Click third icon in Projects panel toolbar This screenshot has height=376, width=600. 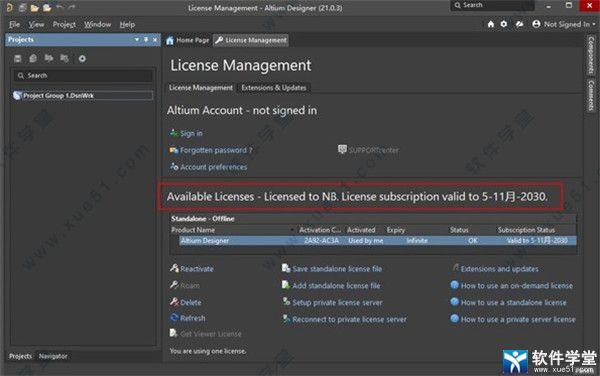49,58
